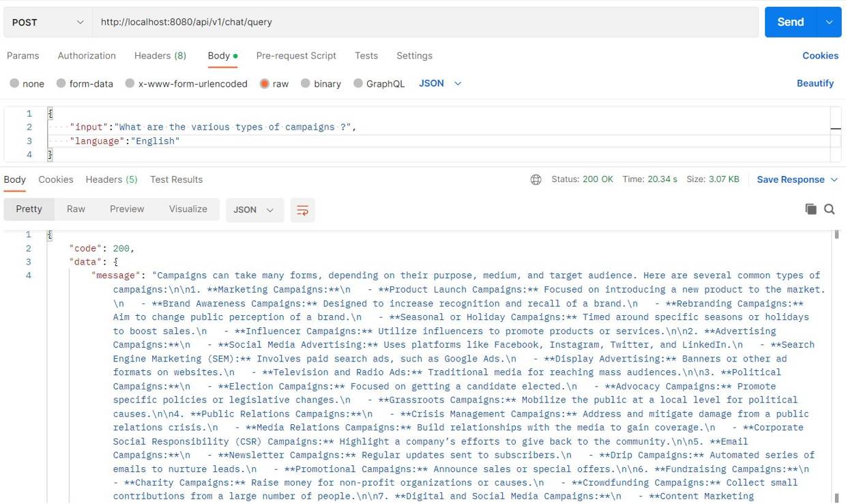This screenshot has width=846, height=504.
Task: Select the form-data body type
Action: tap(85, 83)
